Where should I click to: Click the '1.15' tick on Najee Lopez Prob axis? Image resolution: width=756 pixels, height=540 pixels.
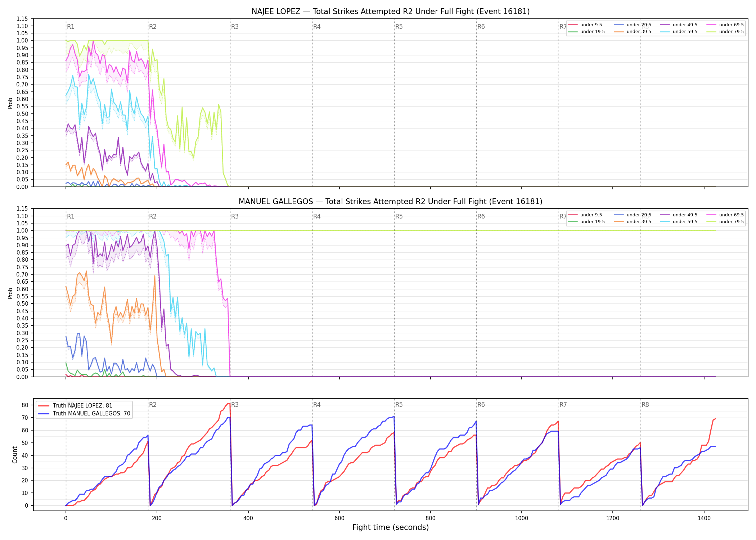click(22, 19)
